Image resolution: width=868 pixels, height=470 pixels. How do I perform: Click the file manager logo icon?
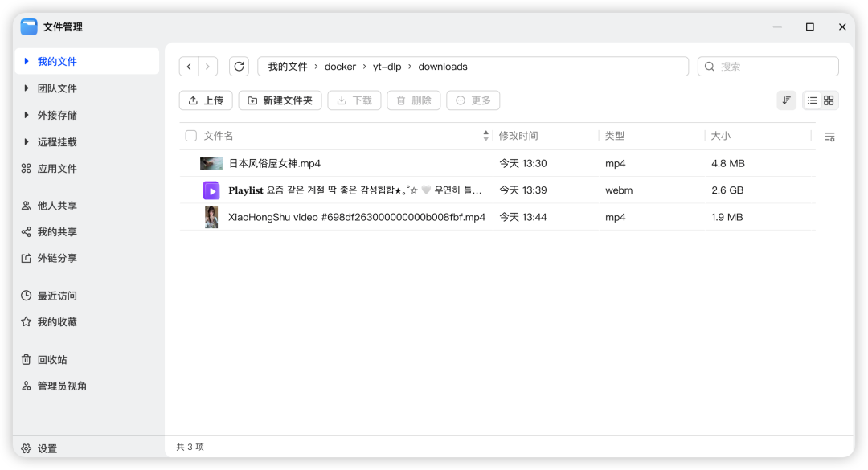(29, 27)
